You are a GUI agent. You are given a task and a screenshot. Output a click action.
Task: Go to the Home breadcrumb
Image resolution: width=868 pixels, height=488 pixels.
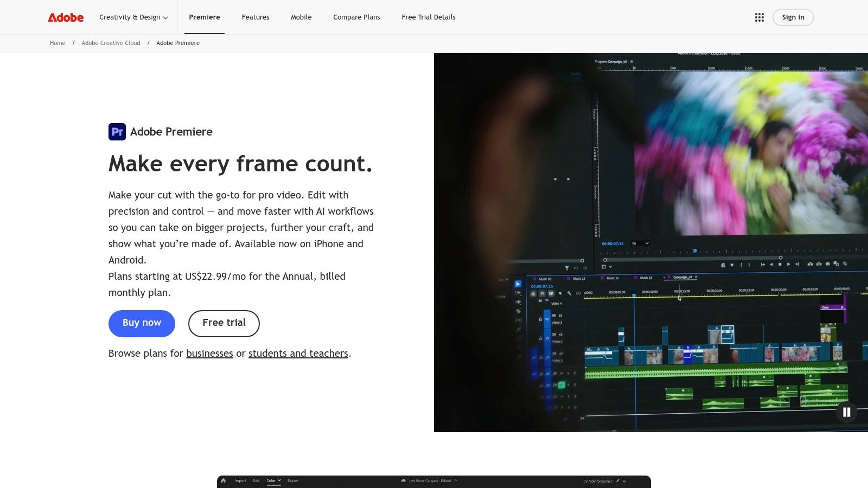point(58,43)
